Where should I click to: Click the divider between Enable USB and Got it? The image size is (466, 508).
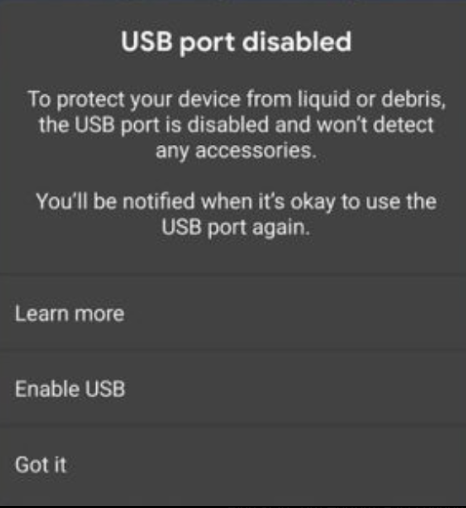click(x=233, y=426)
